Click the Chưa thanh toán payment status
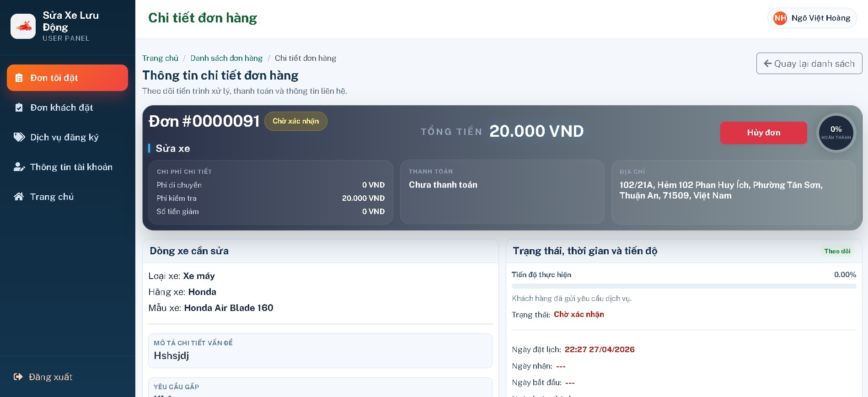The height and width of the screenshot is (397, 868). point(443,185)
